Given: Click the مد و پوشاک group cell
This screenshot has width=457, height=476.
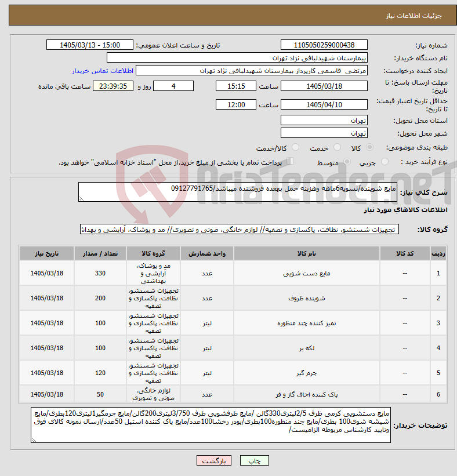Looking at the screenshot, I should [x=153, y=273].
